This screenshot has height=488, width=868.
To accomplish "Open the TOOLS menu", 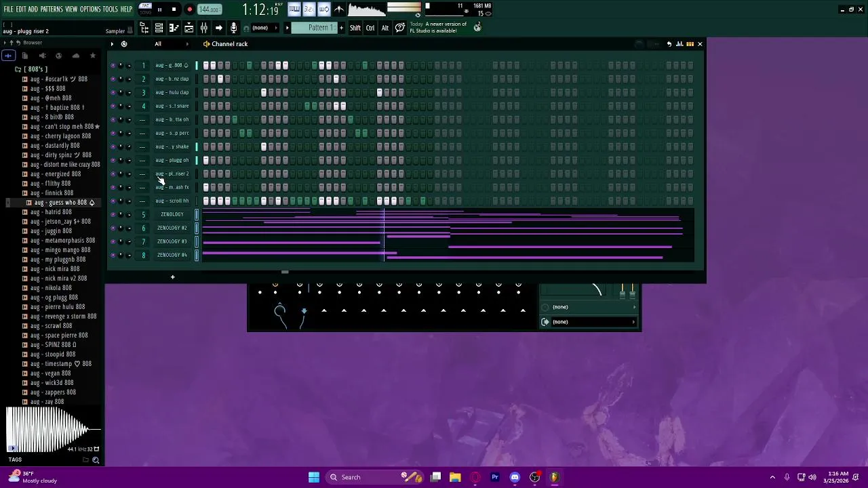I will pyautogui.click(x=111, y=9).
